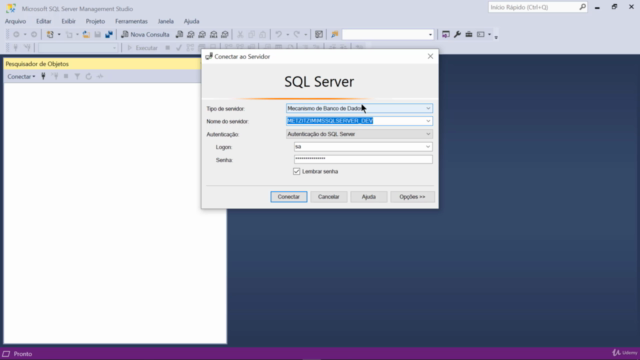The width and height of the screenshot is (640, 360).
Task: Click the Save All icon in toolbar
Action: [x=109, y=35]
